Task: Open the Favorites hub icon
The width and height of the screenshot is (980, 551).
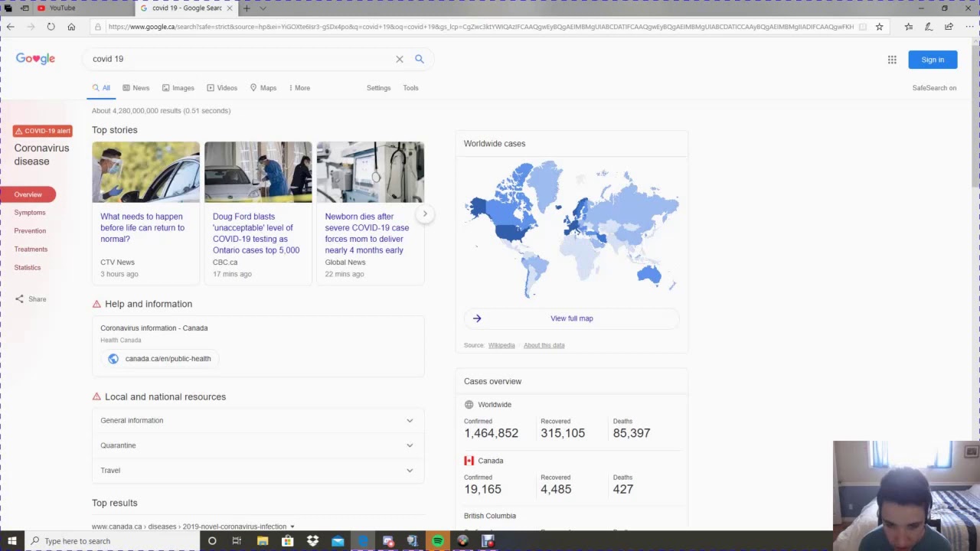Action: 909,27
